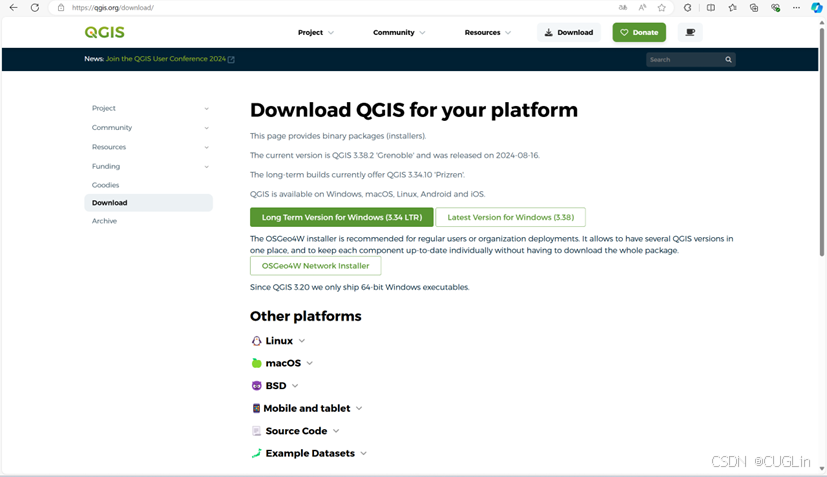Click the search magnifier icon
Image resolution: width=827 pixels, height=477 pixels.
728,60
